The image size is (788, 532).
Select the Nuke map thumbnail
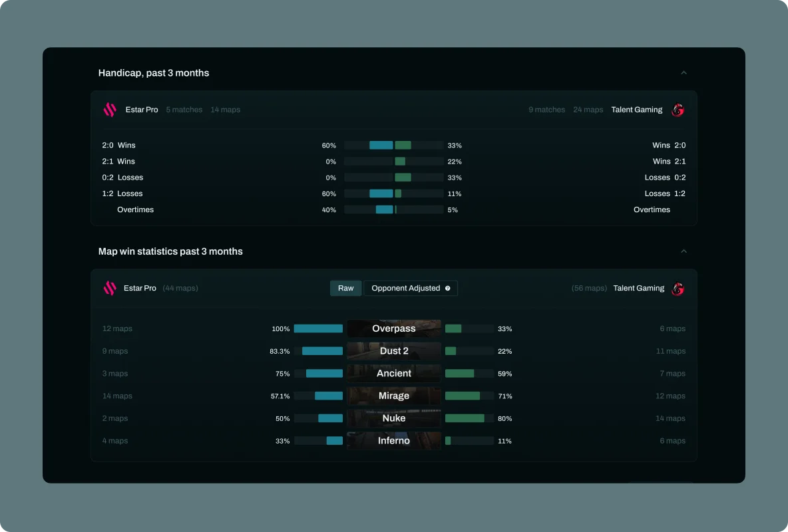[x=394, y=418]
